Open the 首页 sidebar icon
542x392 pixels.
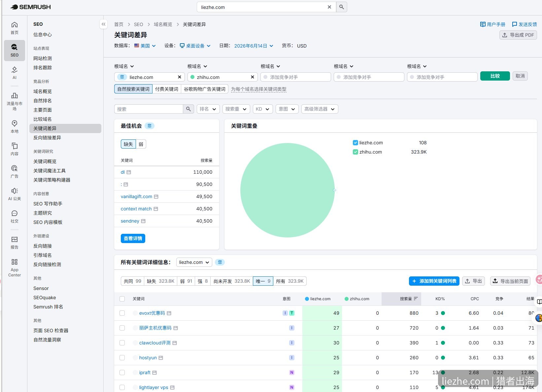pos(15,28)
